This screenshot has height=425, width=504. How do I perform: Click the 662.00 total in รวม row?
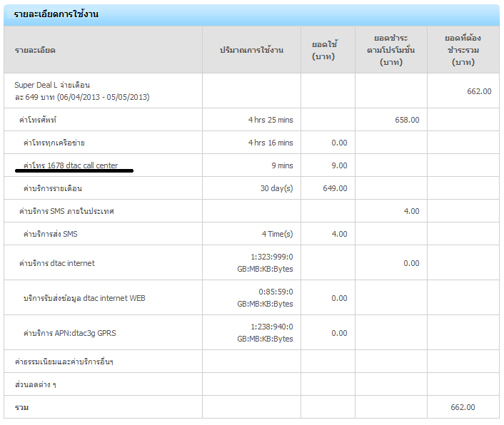(x=463, y=407)
